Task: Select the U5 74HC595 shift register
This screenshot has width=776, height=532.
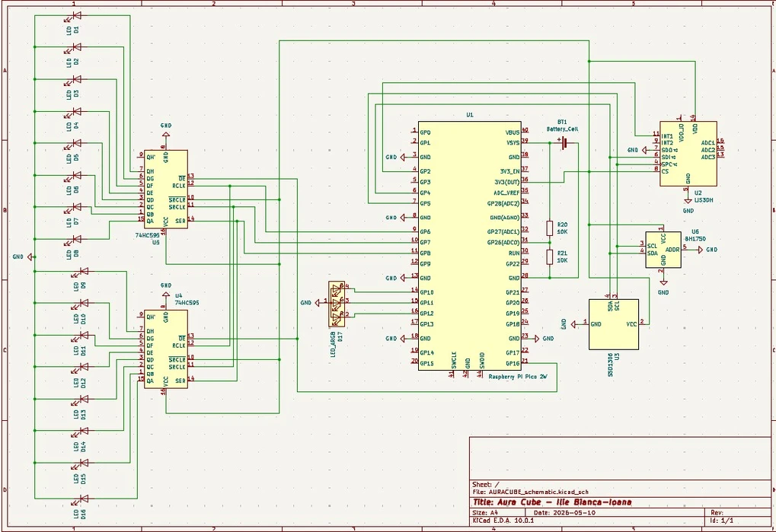Action: (x=166, y=190)
